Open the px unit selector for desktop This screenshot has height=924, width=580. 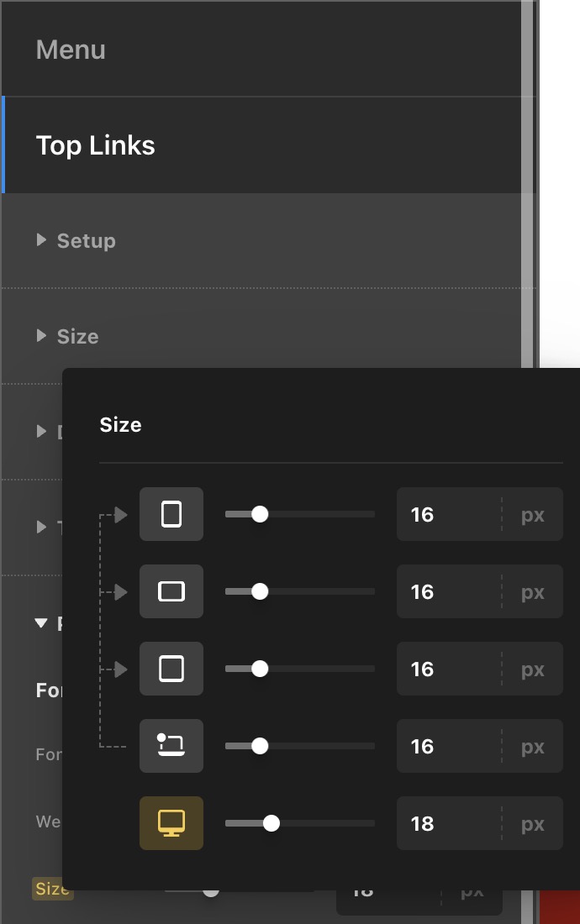(x=533, y=823)
